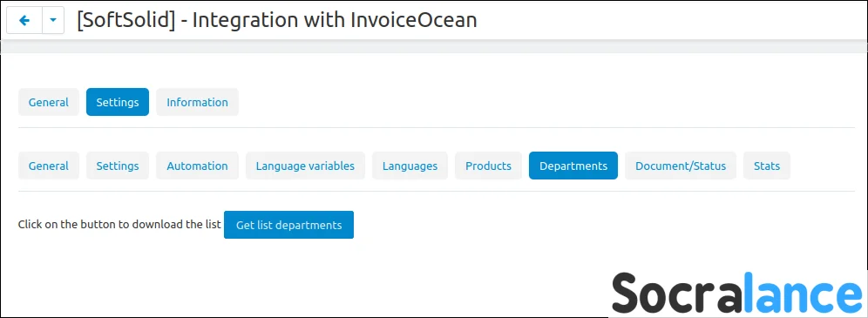Select the top-row Settings tab

[x=118, y=102]
